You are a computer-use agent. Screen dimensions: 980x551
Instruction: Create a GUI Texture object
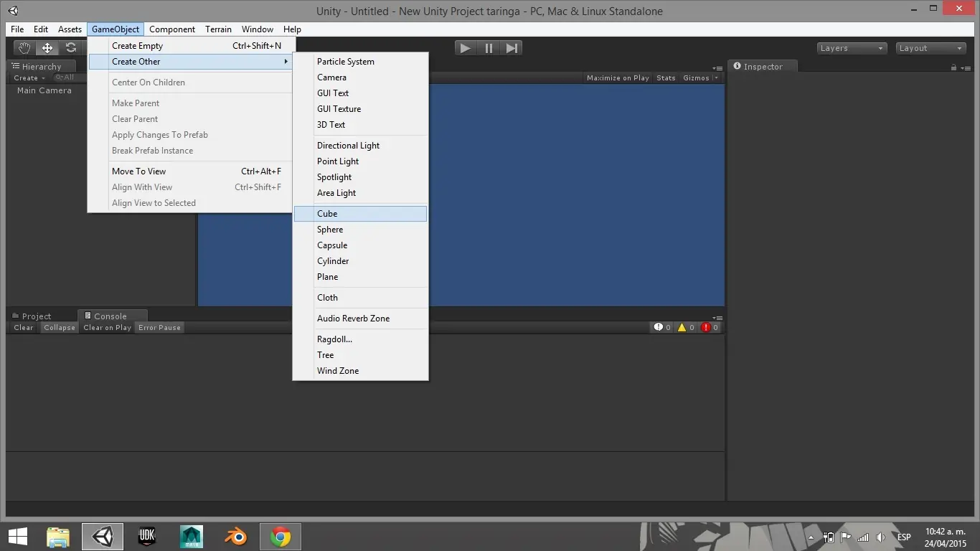(360, 109)
